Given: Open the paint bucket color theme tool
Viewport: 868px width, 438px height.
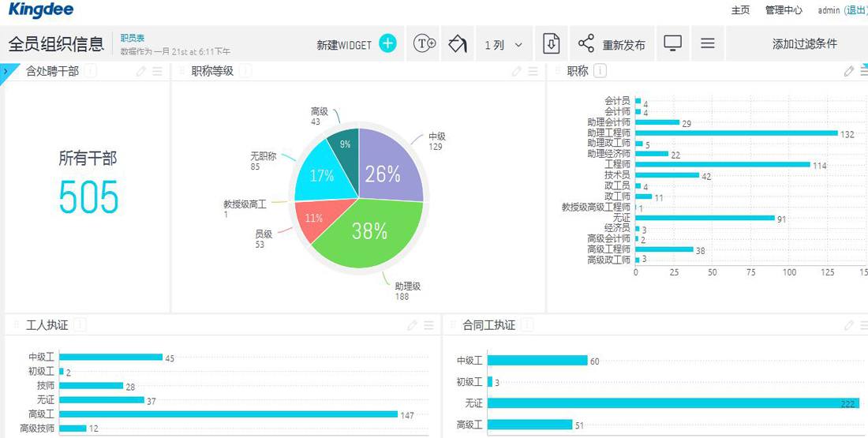Looking at the screenshot, I should coord(458,44).
